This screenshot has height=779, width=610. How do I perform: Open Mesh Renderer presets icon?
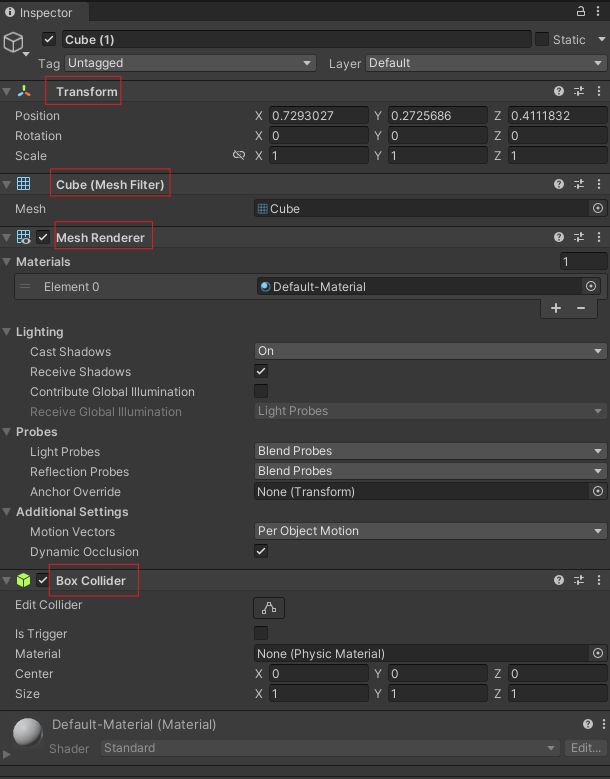tap(579, 237)
